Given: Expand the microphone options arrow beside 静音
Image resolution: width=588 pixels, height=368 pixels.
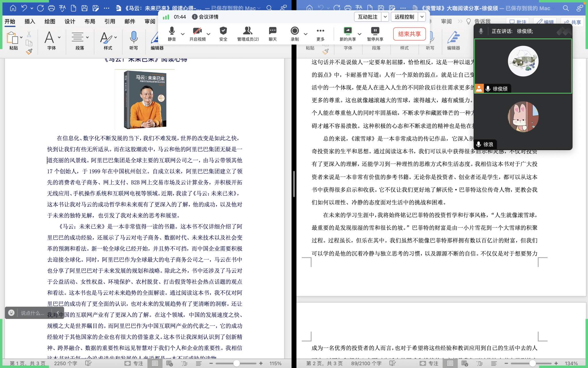Looking at the screenshot, I should pyautogui.click(x=183, y=34).
